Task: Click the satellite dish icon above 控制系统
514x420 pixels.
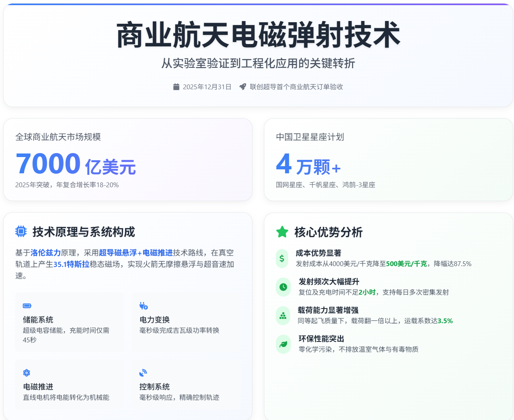Action: click(x=143, y=373)
